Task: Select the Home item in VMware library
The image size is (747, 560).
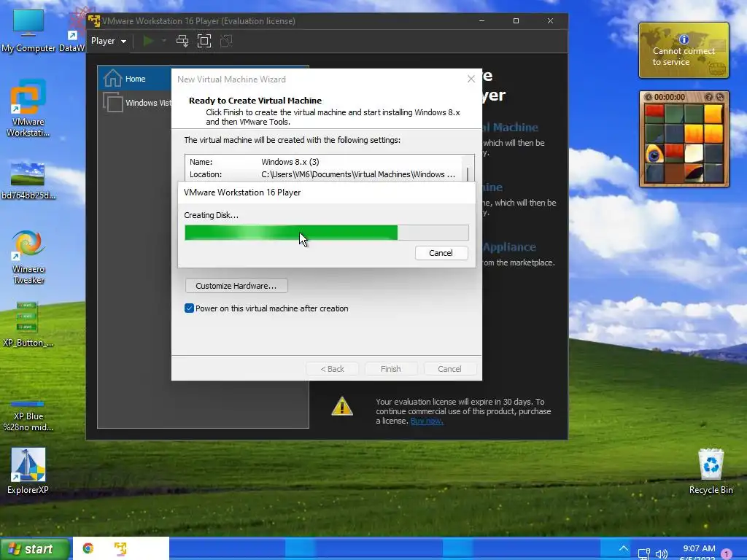Action: [x=135, y=79]
